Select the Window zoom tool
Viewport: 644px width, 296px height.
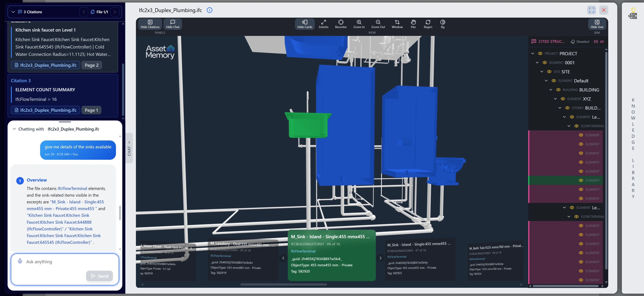tap(397, 24)
